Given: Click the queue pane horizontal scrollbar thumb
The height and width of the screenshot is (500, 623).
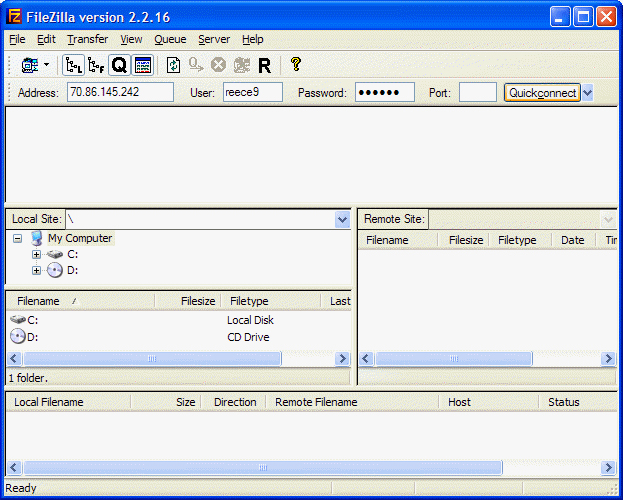Looking at the screenshot, I should (263, 467).
